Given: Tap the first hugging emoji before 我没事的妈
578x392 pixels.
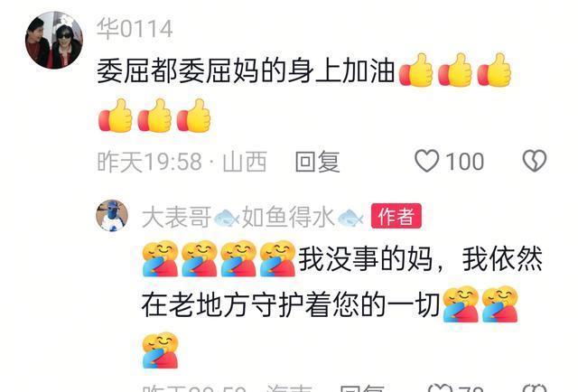Looking at the screenshot, I should click(x=161, y=258).
